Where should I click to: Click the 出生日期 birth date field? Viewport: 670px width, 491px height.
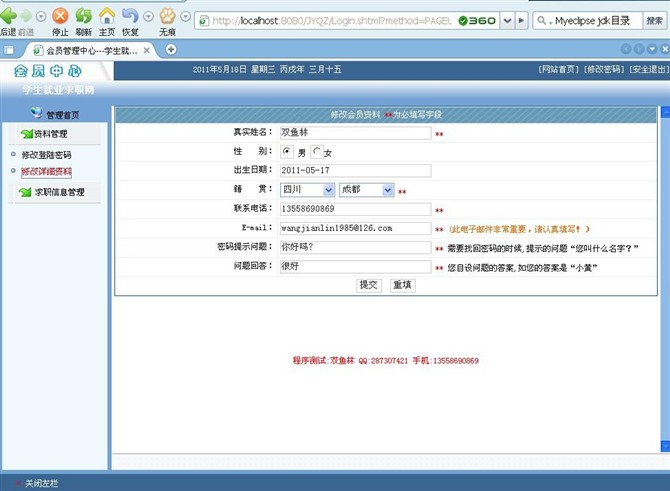[355, 170]
